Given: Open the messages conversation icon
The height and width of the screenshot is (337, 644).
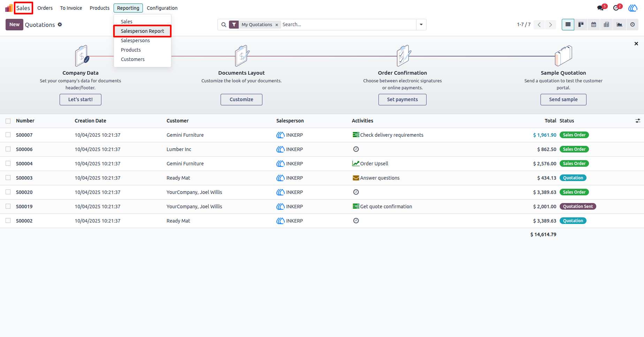Looking at the screenshot, I should pyautogui.click(x=600, y=8).
